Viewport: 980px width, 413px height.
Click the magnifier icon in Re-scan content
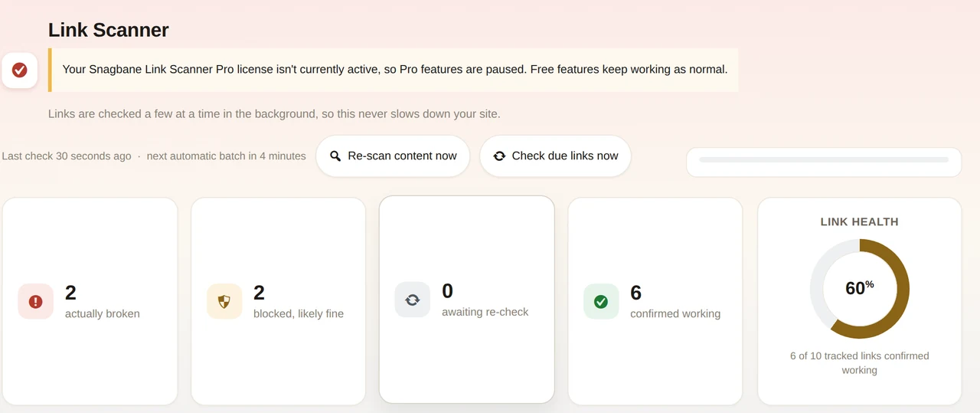pos(335,156)
